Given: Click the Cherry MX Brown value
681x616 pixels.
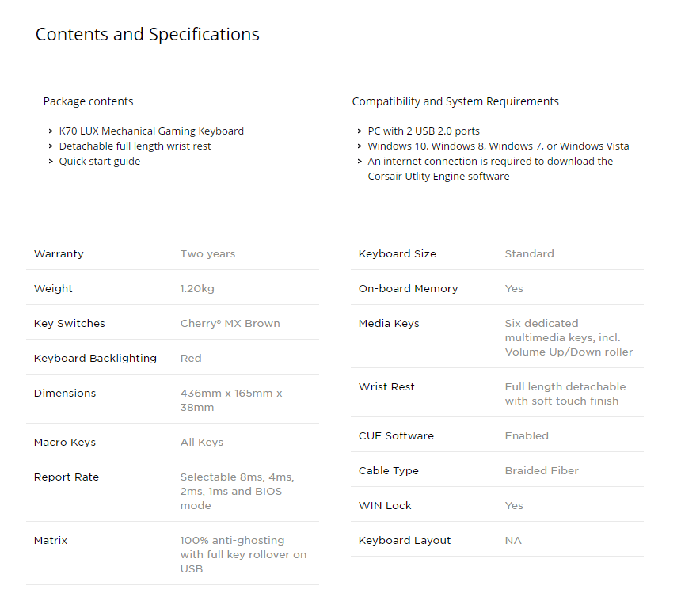Looking at the screenshot, I should click(x=230, y=324).
